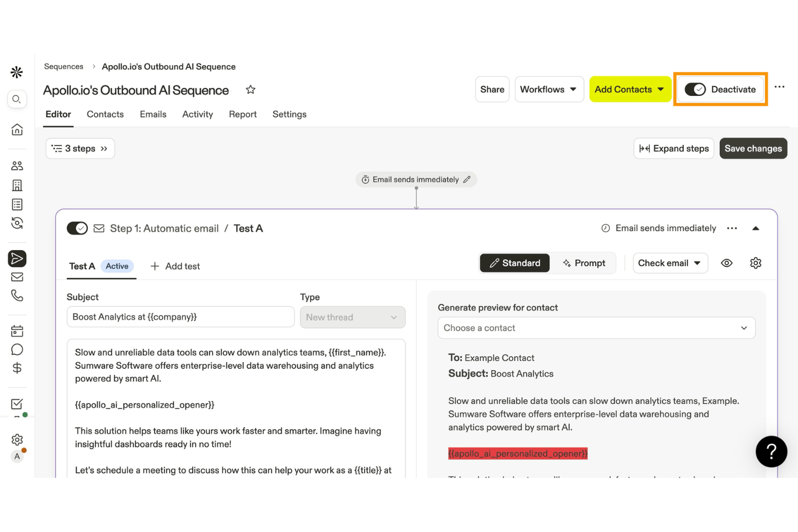Open Tasks via the checkbox sidebar icon
The width and height of the screenshot is (798, 532).
pos(17,404)
